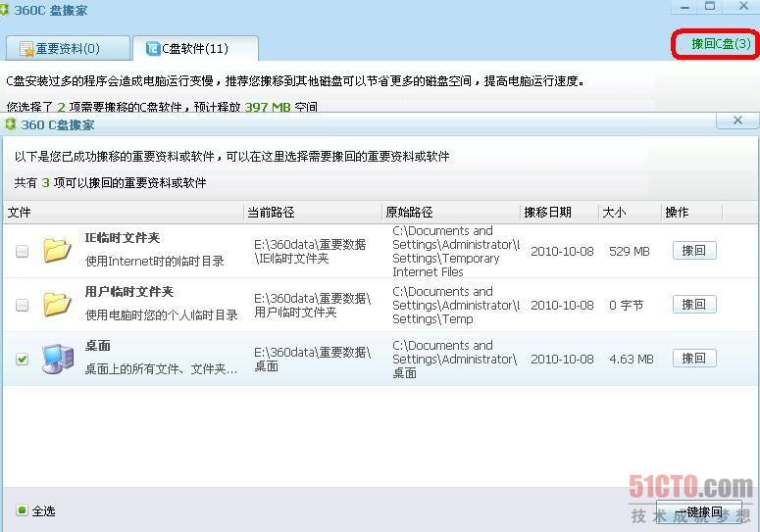Click the 重要资料 tab document icon

pos(26,49)
